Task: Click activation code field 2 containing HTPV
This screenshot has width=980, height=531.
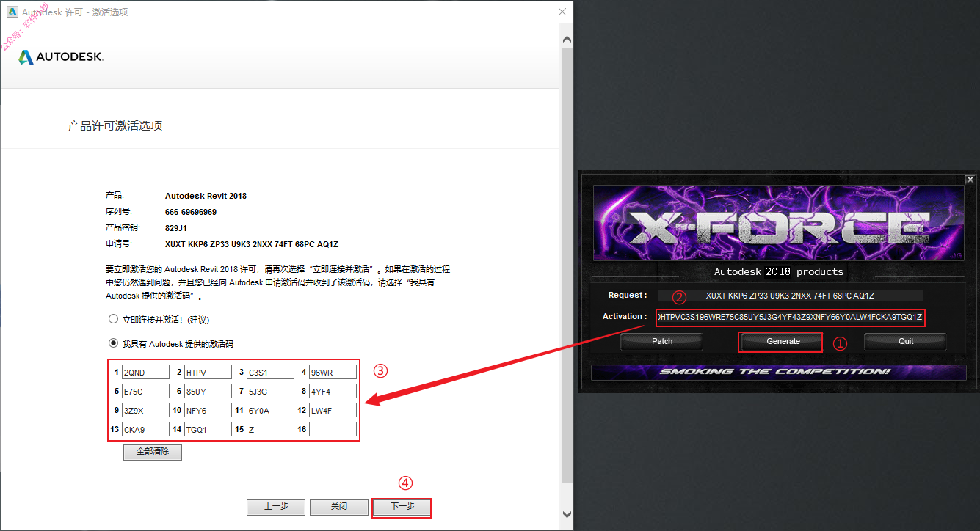Action: coord(208,372)
